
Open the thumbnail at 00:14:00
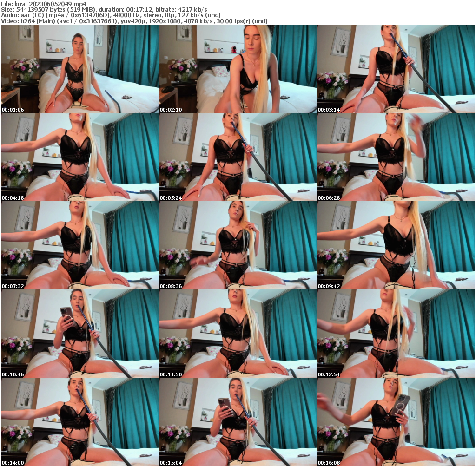(79, 418)
